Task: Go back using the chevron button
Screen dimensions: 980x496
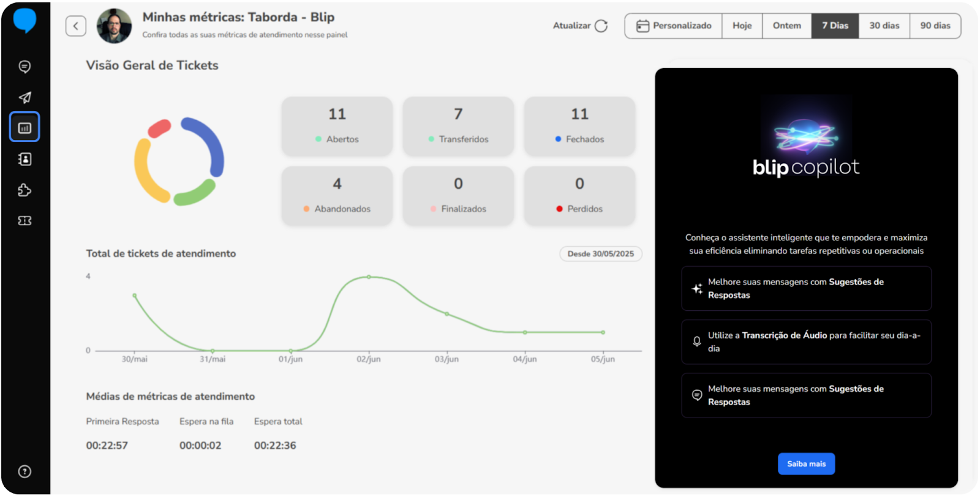Action: click(x=76, y=26)
